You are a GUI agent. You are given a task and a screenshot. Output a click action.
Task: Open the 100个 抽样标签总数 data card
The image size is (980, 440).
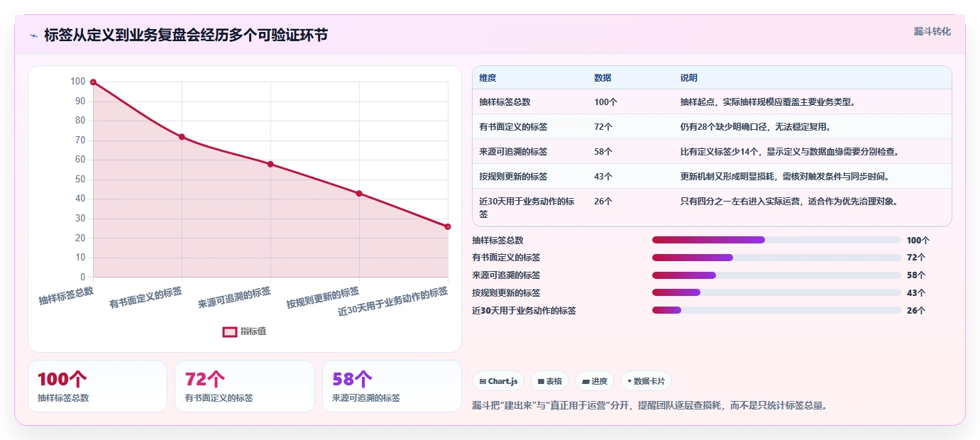[x=97, y=386]
